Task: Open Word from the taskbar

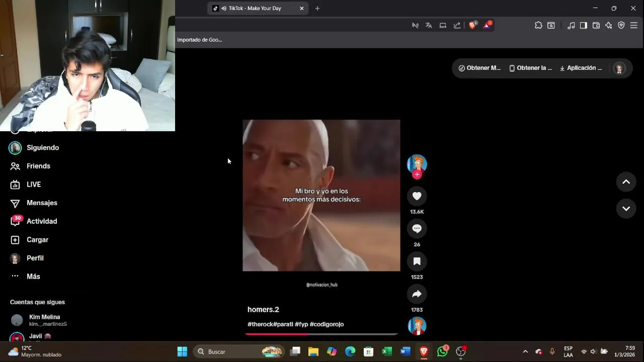Action: click(x=406, y=352)
